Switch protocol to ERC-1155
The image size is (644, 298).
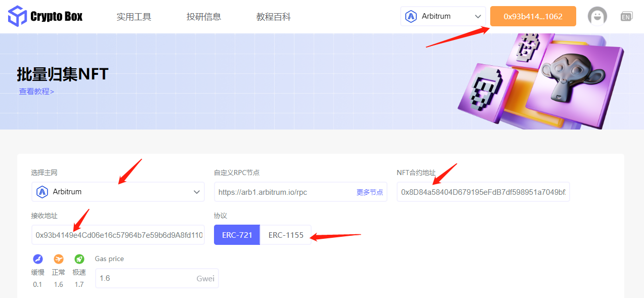coord(285,234)
